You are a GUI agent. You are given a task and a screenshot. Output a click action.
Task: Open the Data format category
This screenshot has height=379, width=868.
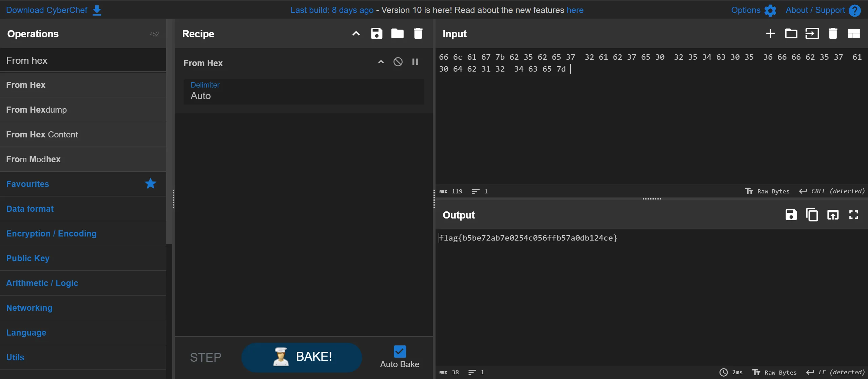point(30,209)
